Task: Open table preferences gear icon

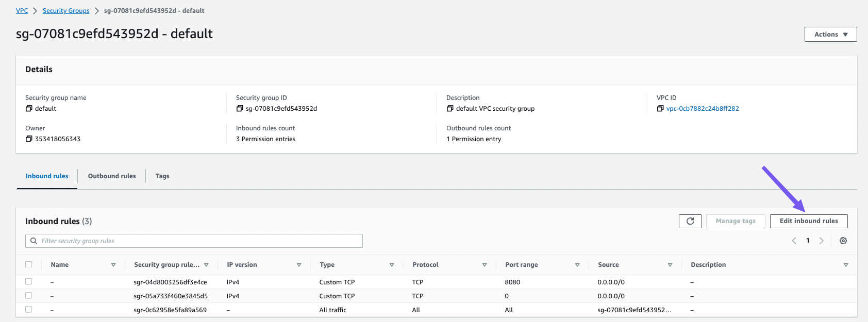Action: pyautogui.click(x=843, y=241)
